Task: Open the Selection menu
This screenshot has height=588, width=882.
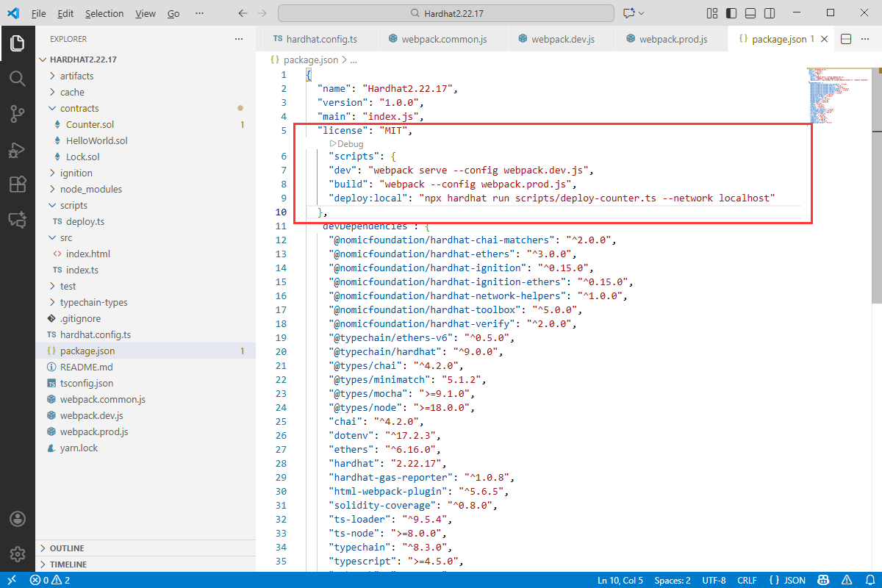Action: tap(104, 13)
